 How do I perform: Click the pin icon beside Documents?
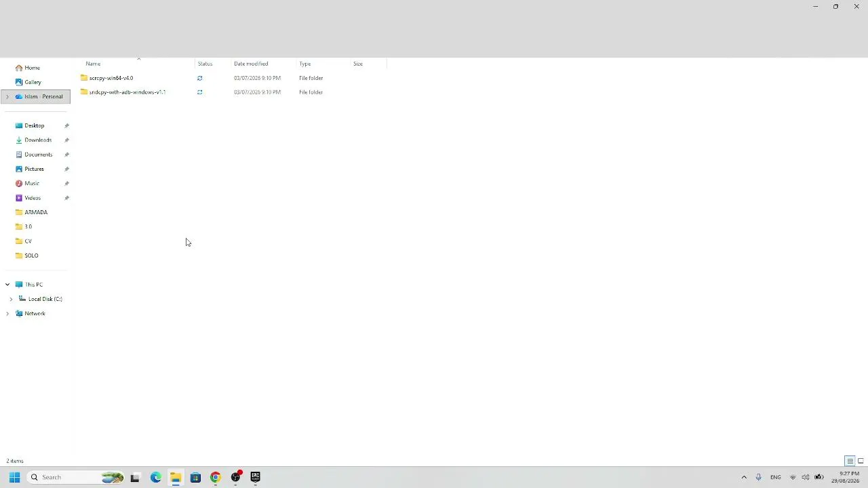66,155
